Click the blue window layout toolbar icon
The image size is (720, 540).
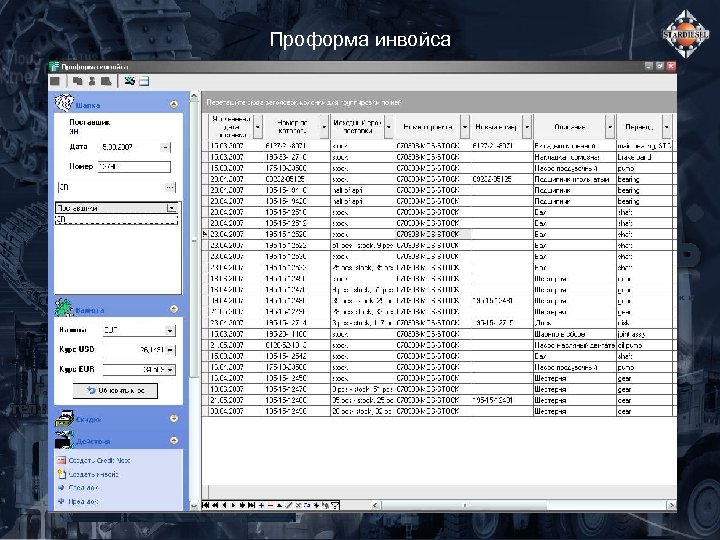[x=144, y=81]
